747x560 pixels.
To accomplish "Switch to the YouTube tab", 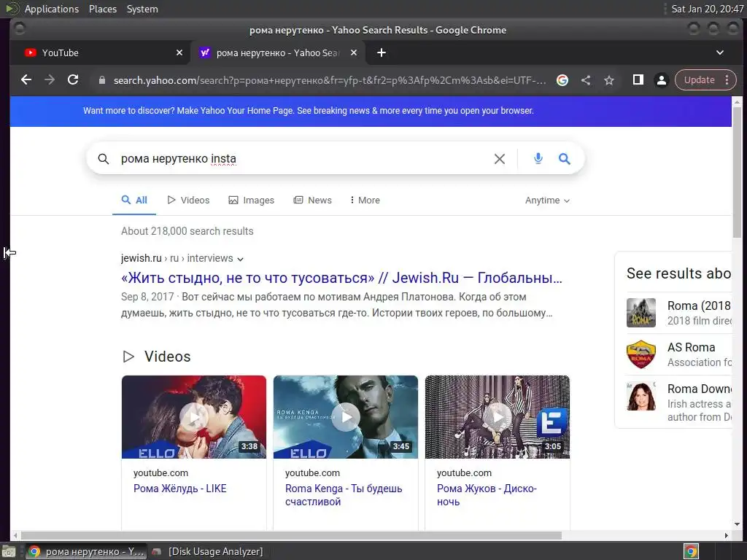I will click(100, 52).
